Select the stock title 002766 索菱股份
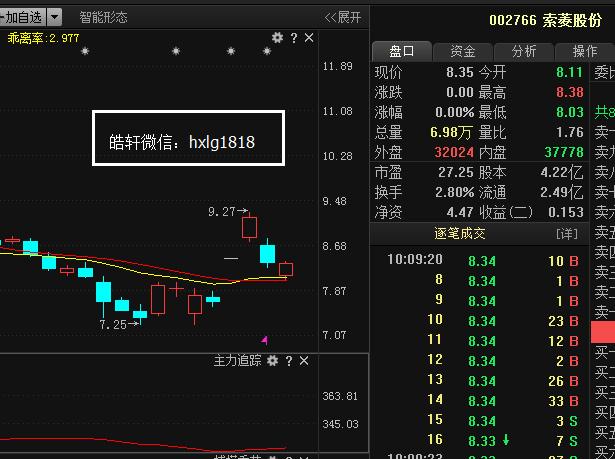 tap(545, 20)
